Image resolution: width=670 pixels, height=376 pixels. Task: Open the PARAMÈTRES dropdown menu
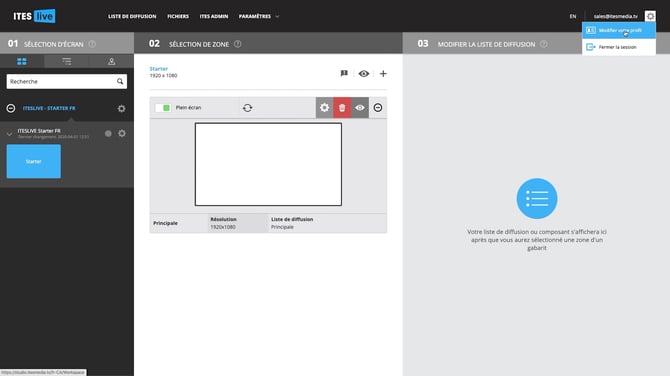[x=259, y=16]
